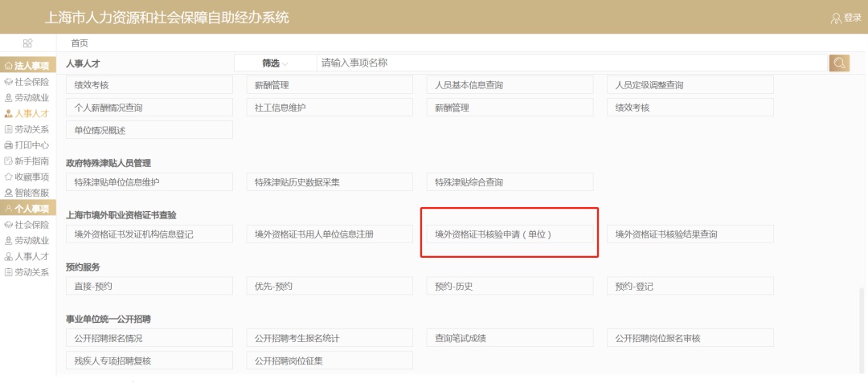
Task: Expand the 个人事项 sidebar section
Action: click(x=27, y=209)
